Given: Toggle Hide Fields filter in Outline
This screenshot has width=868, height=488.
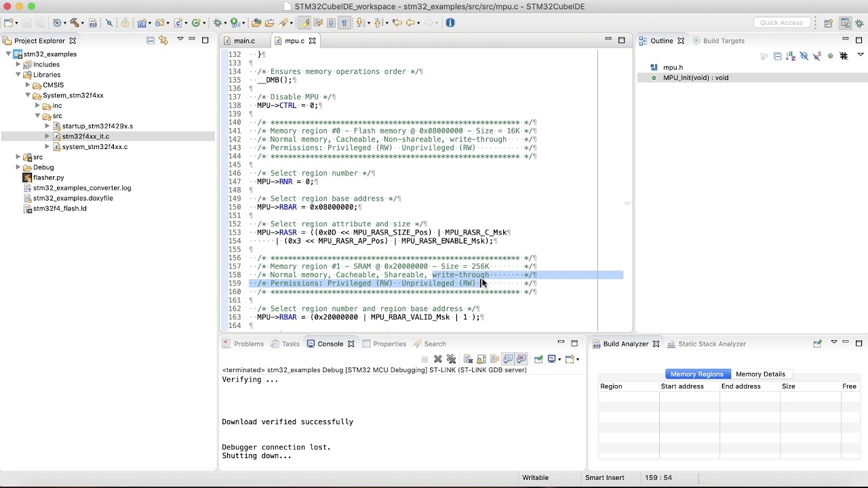Looking at the screenshot, I should pos(804,56).
